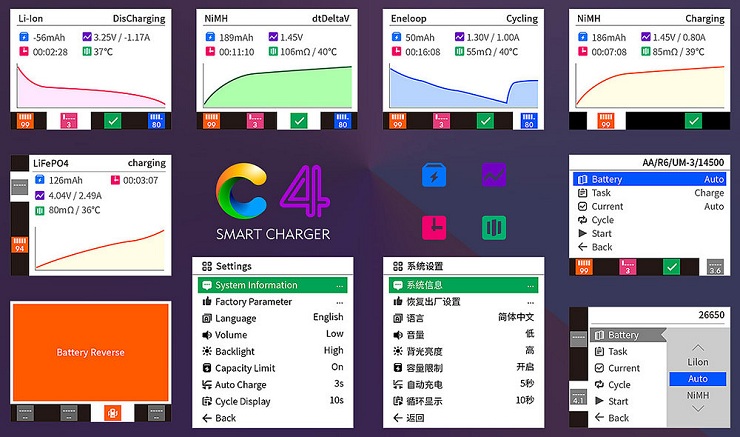Image resolution: width=740 pixels, height=437 pixels.
Task: Select Current Auto row in AA/R6/UM-3/14500 menu
Action: point(649,206)
